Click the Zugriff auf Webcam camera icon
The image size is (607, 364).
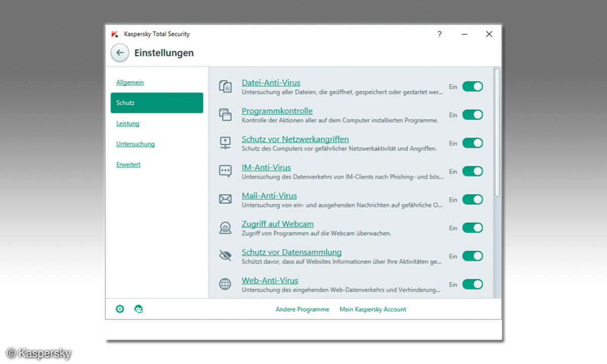pos(225,228)
